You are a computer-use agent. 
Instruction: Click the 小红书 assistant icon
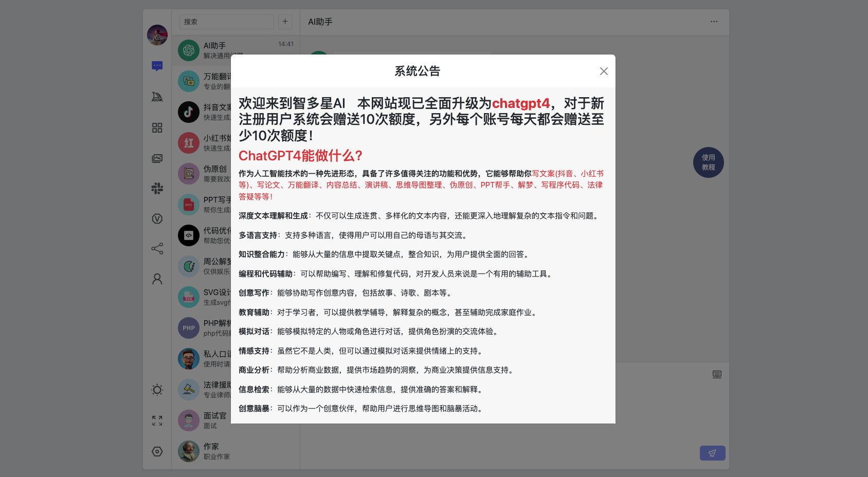[189, 143]
